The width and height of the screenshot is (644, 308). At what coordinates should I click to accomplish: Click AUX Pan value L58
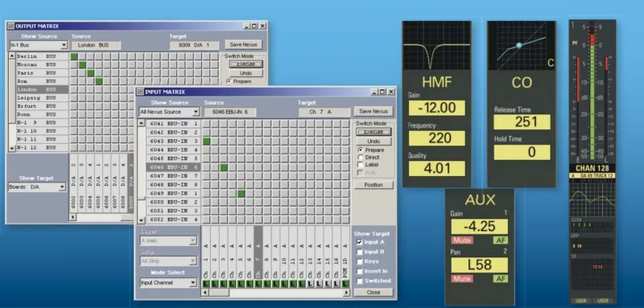(x=479, y=265)
